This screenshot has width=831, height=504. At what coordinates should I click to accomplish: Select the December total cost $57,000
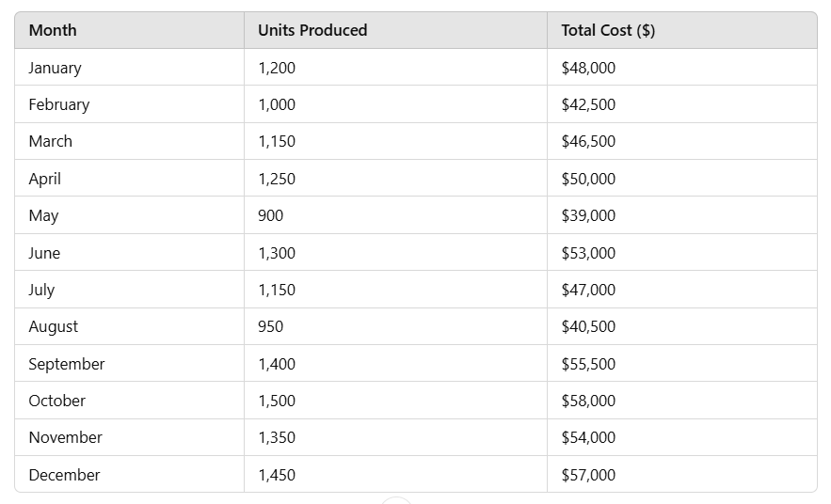pyautogui.click(x=588, y=475)
